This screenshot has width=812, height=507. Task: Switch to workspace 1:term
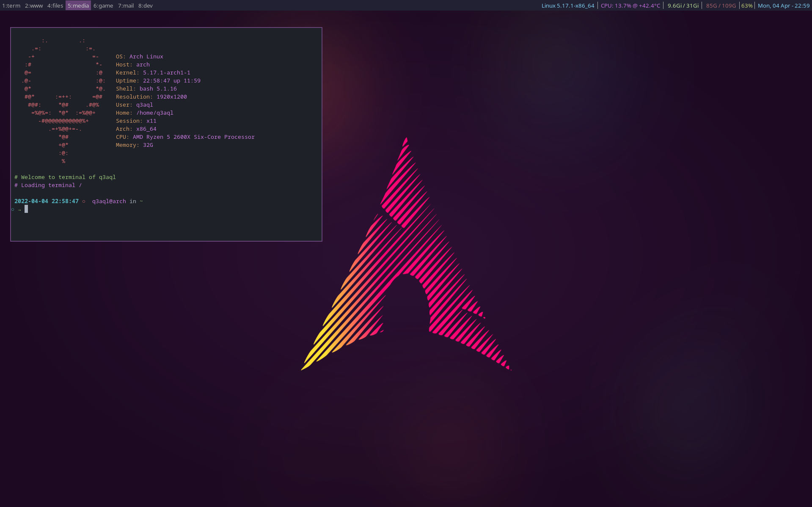tap(11, 6)
